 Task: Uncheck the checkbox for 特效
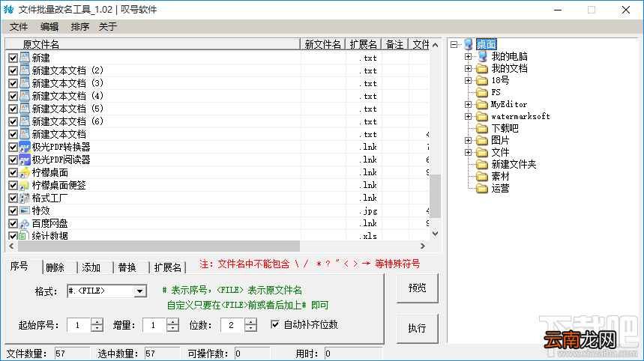pyautogui.click(x=13, y=211)
